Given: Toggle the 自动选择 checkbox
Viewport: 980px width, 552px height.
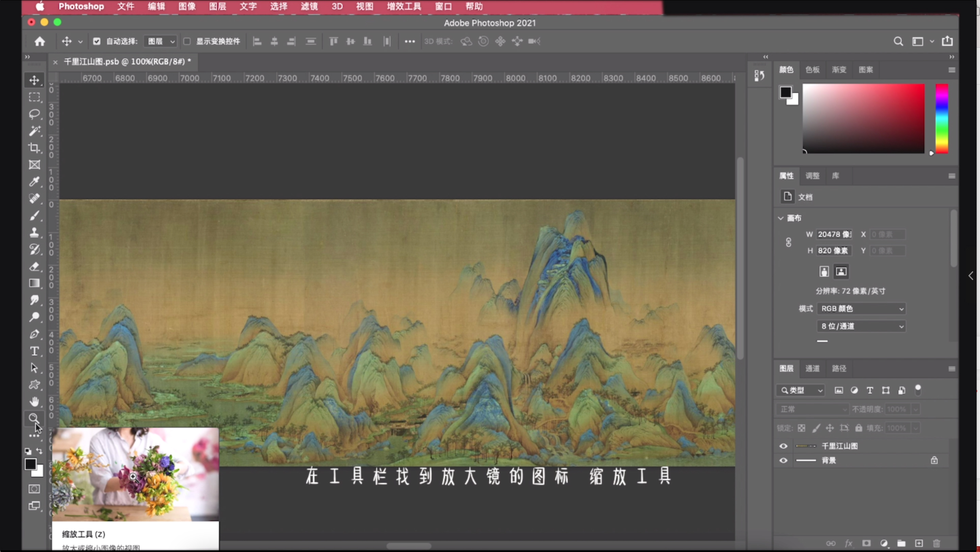Looking at the screenshot, I should pyautogui.click(x=97, y=41).
